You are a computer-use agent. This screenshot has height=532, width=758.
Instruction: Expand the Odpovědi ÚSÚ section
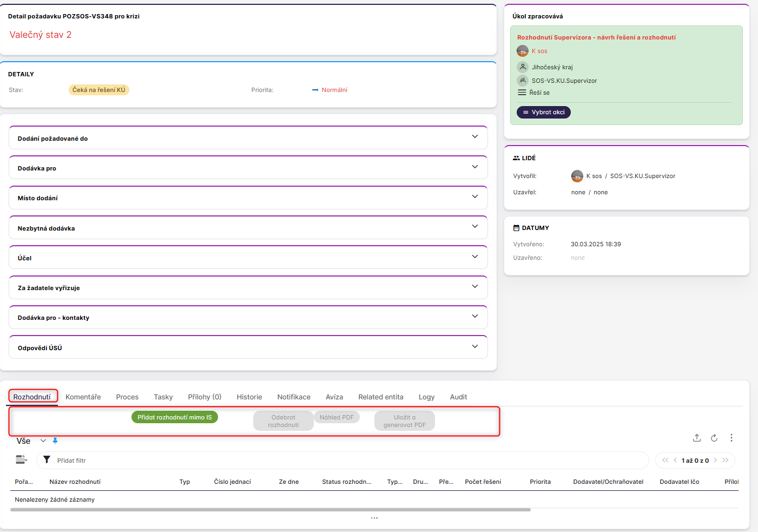[474, 347]
